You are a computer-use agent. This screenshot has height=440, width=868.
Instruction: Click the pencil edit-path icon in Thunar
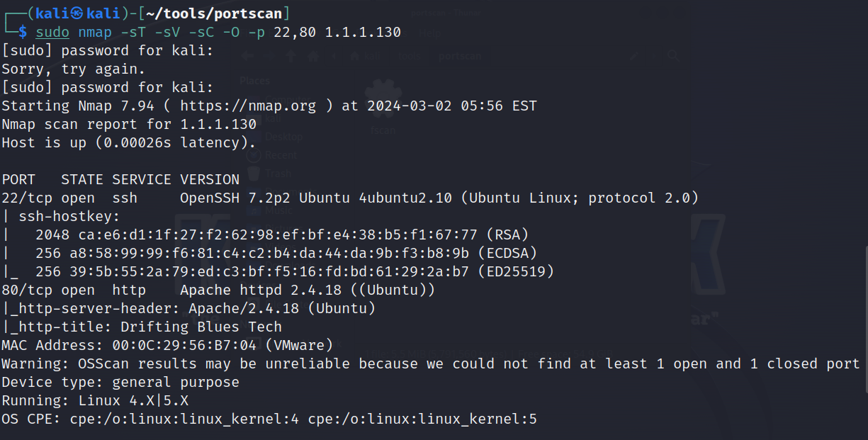click(x=634, y=56)
